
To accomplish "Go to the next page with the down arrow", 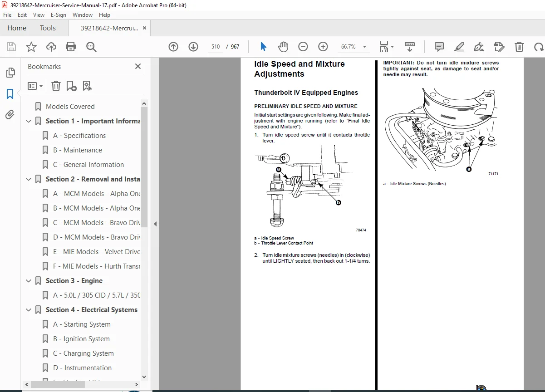I will click(x=193, y=47).
